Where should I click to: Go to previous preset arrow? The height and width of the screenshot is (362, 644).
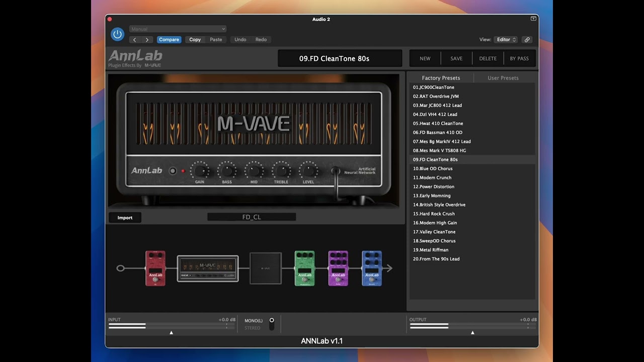coord(135,40)
